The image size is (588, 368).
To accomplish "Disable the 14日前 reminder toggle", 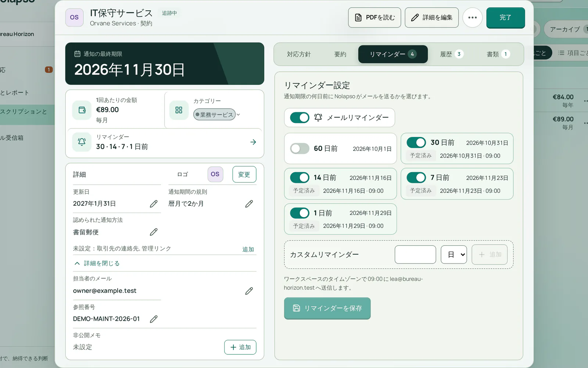I will click(x=300, y=178).
